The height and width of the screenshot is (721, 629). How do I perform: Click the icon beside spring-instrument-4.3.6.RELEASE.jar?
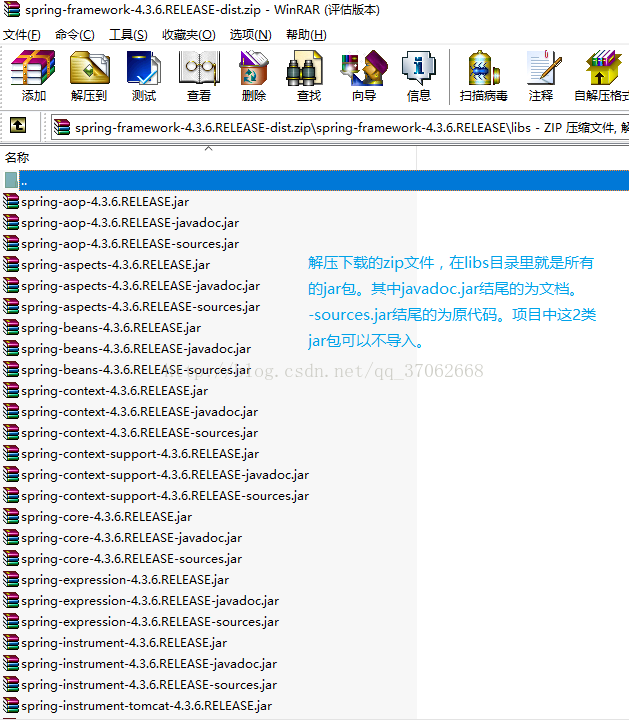point(11,642)
